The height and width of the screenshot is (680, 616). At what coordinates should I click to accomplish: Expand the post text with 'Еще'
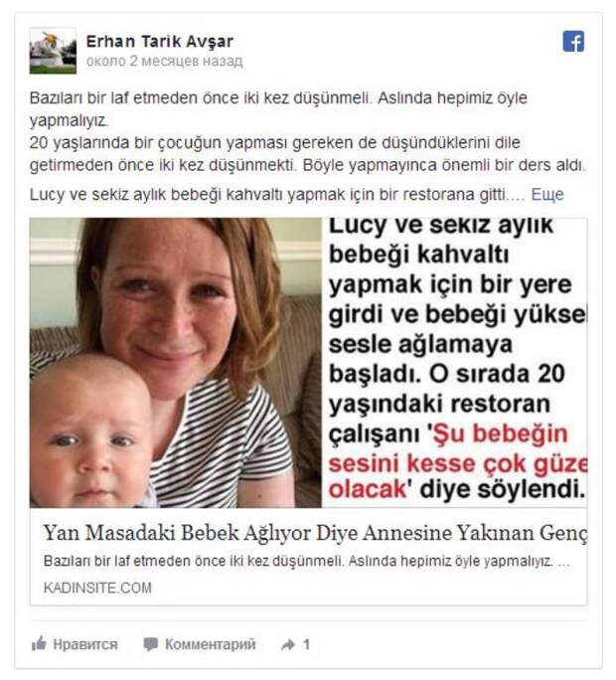(x=547, y=194)
